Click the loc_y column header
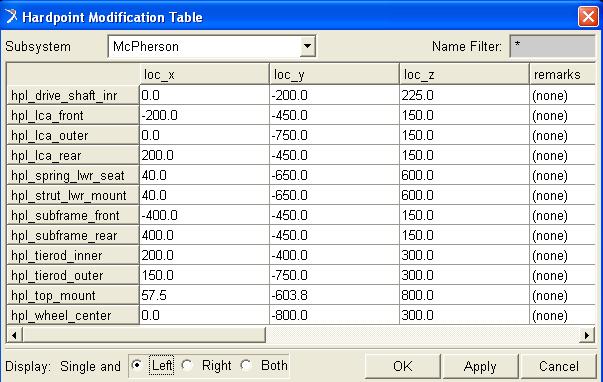The image size is (603, 382). (335, 74)
